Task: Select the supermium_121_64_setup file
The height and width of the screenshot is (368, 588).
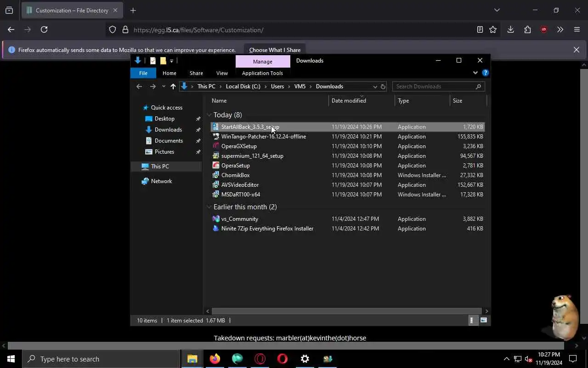Action: (347, 156)
